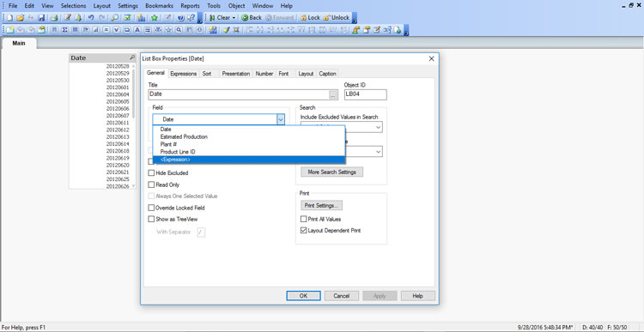The height and width of the screenshot is (332, 644).
Task: Select value 20120601 in Date list
Action: [118, 88]
